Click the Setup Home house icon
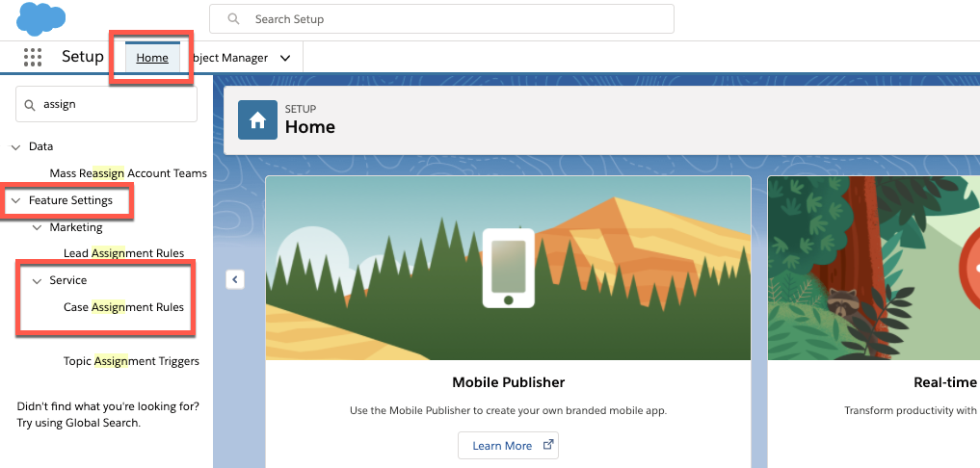The image size is (980, 468). (x=257, y=120)
